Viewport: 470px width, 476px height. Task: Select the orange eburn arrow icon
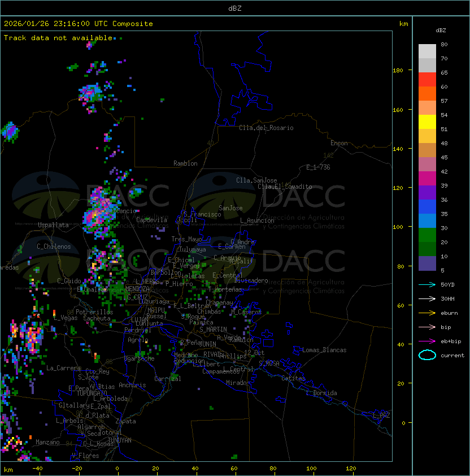pyautogui.click(x=427, y=313)
